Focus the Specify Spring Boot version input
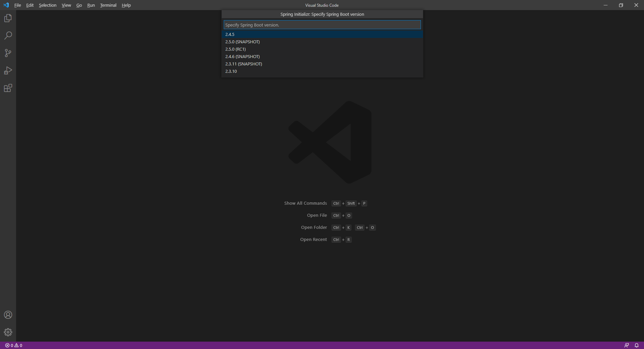This screenshot has width=644, height=349. click(x=322, y=25)
